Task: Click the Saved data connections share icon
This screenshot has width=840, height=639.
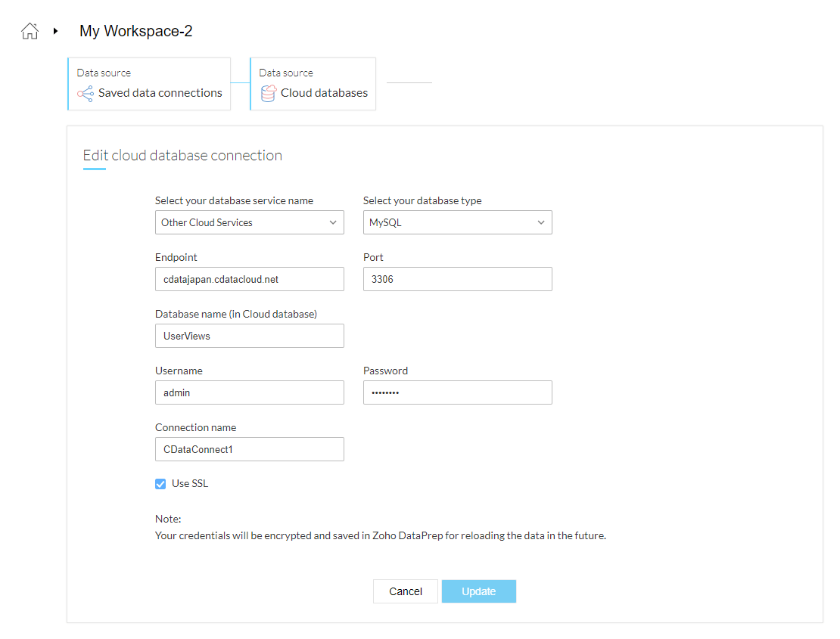Action: (x=86, y=93)
